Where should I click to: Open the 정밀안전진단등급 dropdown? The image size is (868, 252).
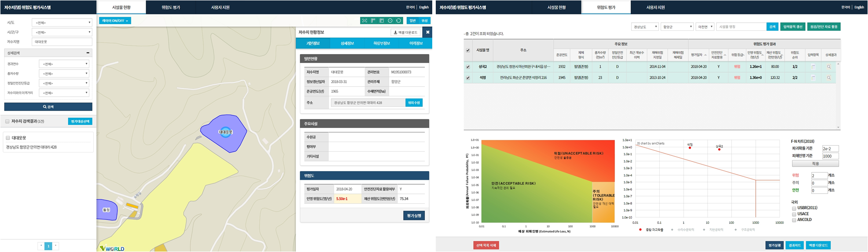point(64,83)
